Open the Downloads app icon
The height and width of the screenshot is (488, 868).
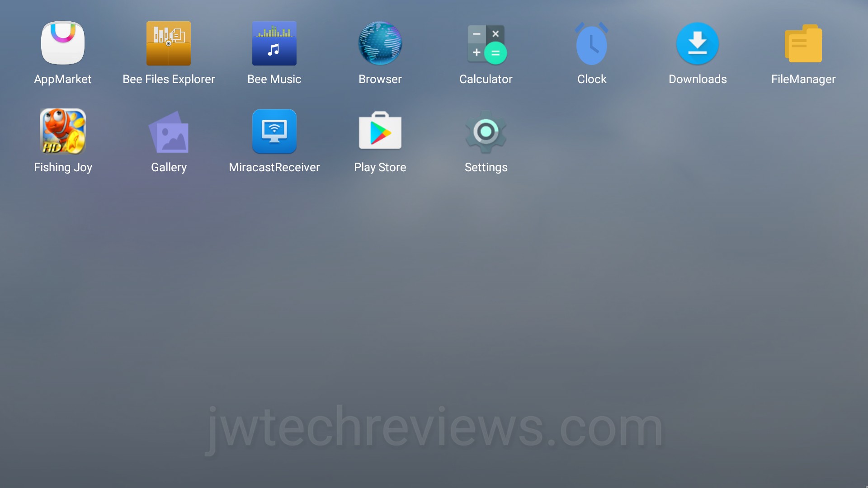point(698,43)
